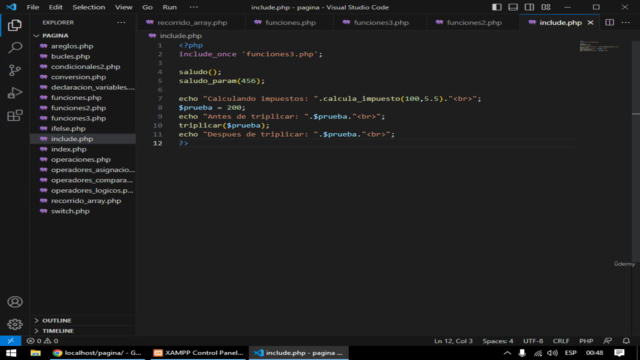Open Windows Action Center notifications
Image resolution: width=640 pixels, height=360 pixels.
(619, 353)
